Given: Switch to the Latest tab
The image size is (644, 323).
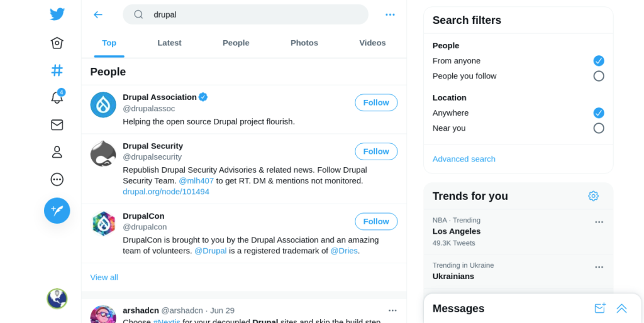Looking at the screenshot, I should [x=169, y=43].
